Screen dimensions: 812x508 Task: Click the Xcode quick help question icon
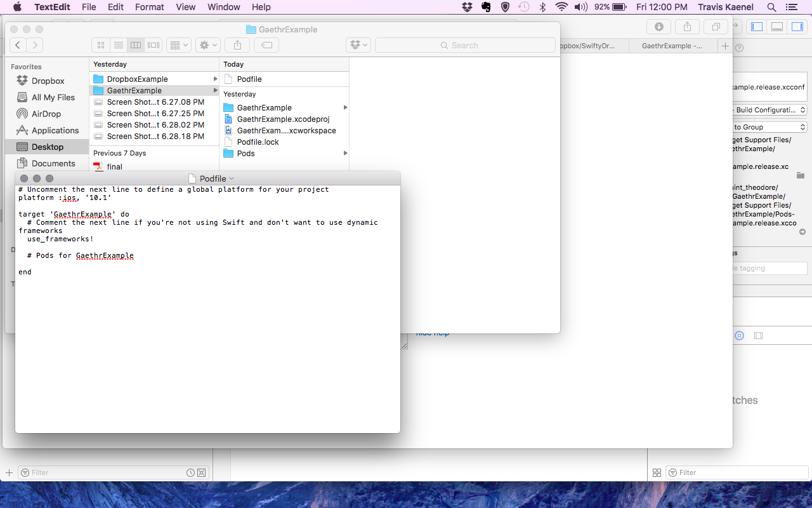(x=739, y=48)
